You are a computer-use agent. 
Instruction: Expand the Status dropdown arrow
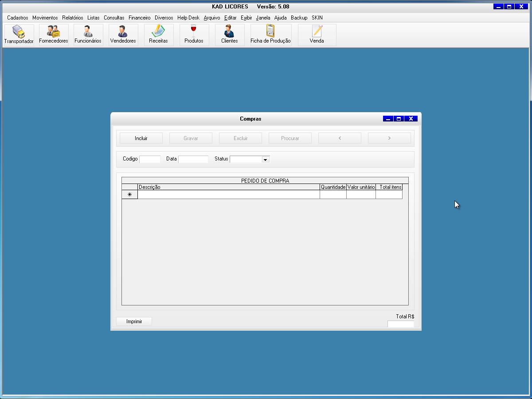[x=265, y=159]
